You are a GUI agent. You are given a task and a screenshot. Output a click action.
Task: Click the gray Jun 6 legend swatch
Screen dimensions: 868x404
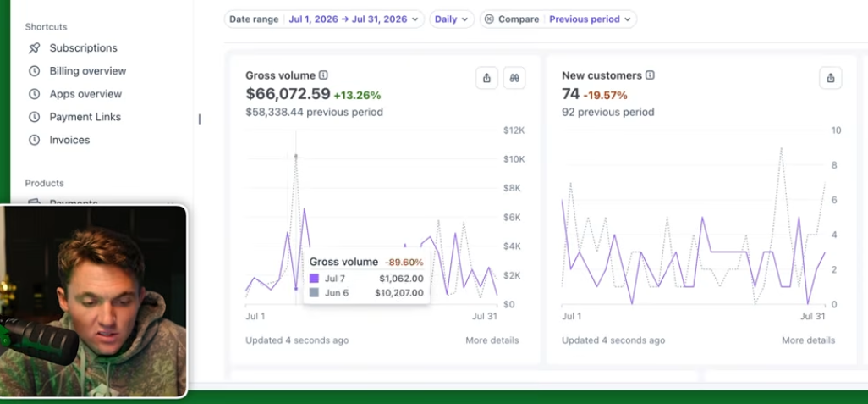pos(314,292)
